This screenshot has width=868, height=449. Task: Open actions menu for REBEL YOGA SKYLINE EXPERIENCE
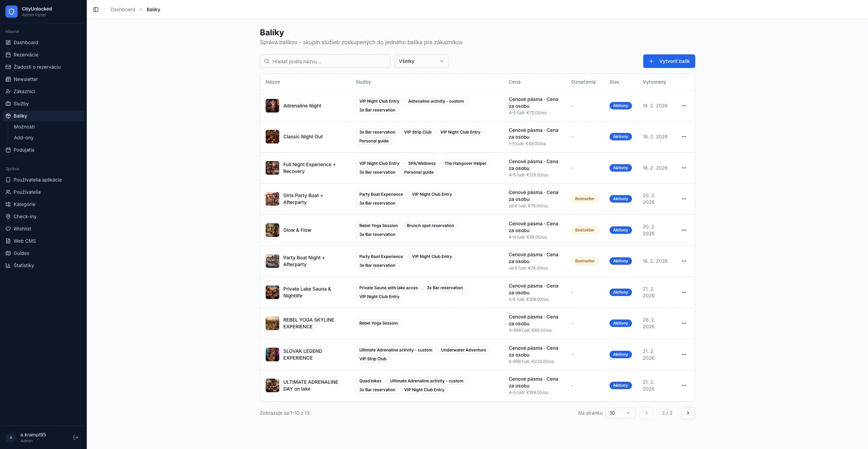tap(684, 323)
